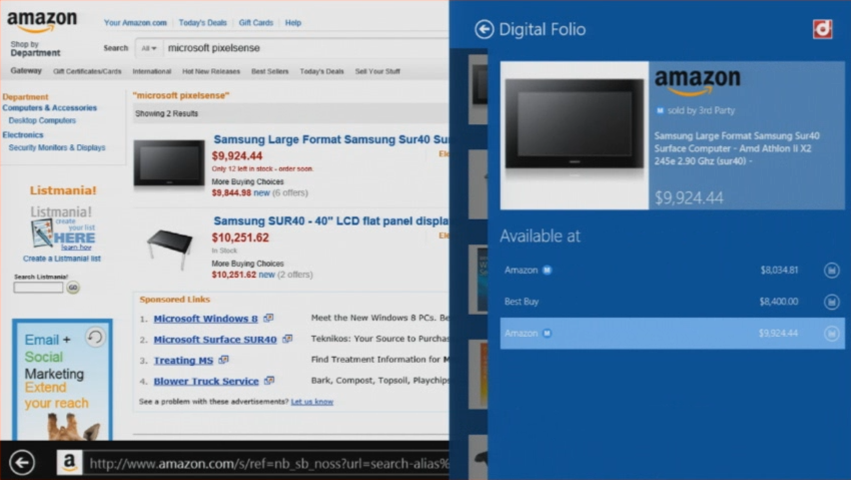Viewport: 851px width, 480px height.
Task: Open Blower Truck Service sponsored link
Action: click(206, 381)
